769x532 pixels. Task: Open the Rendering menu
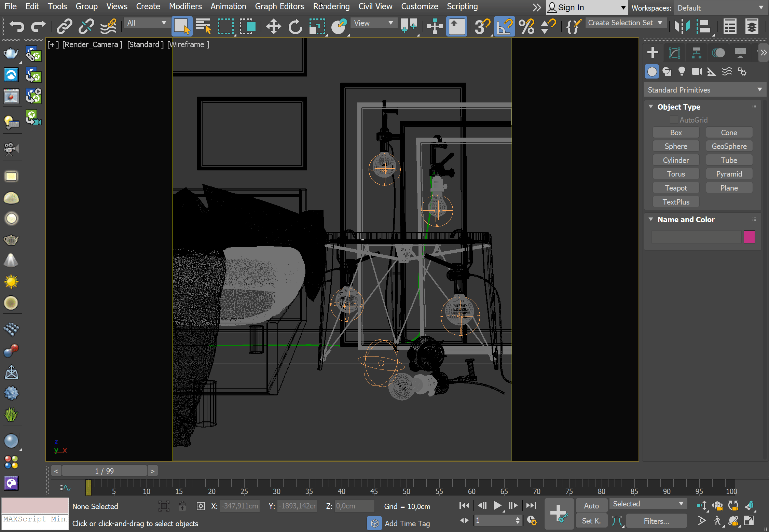[331, 6]
